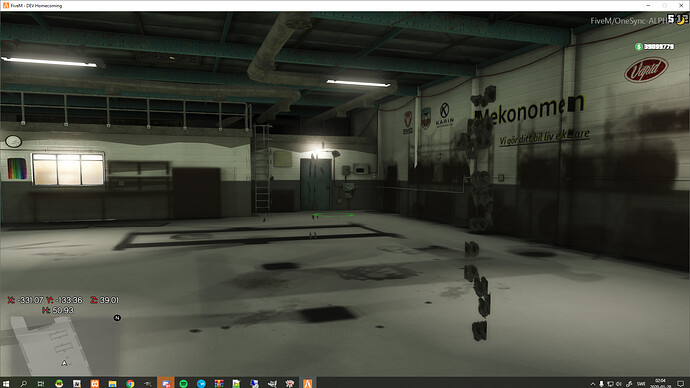Open File Explorer from the taskbar
Image resolution: width=690 pixels, height=388 pixels.
(112, 384)
